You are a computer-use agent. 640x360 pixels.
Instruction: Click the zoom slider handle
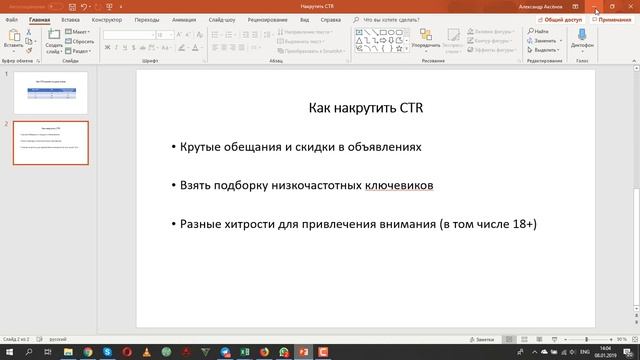[587, 340]
